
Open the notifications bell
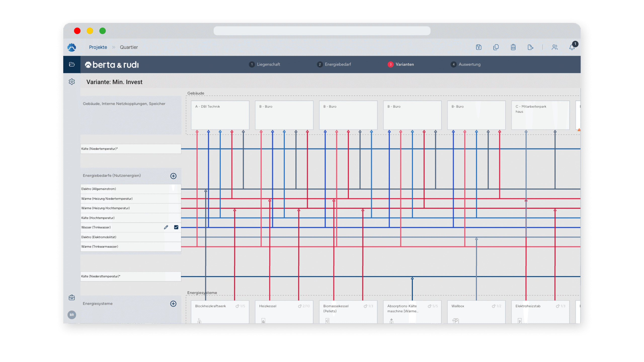point(572,47)
